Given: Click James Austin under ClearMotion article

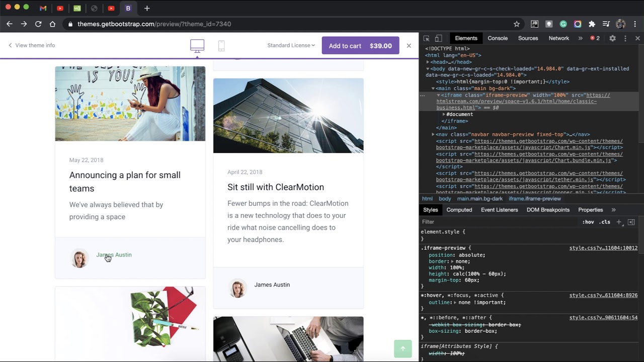Looking at the screenshot, I should [272, 285].
